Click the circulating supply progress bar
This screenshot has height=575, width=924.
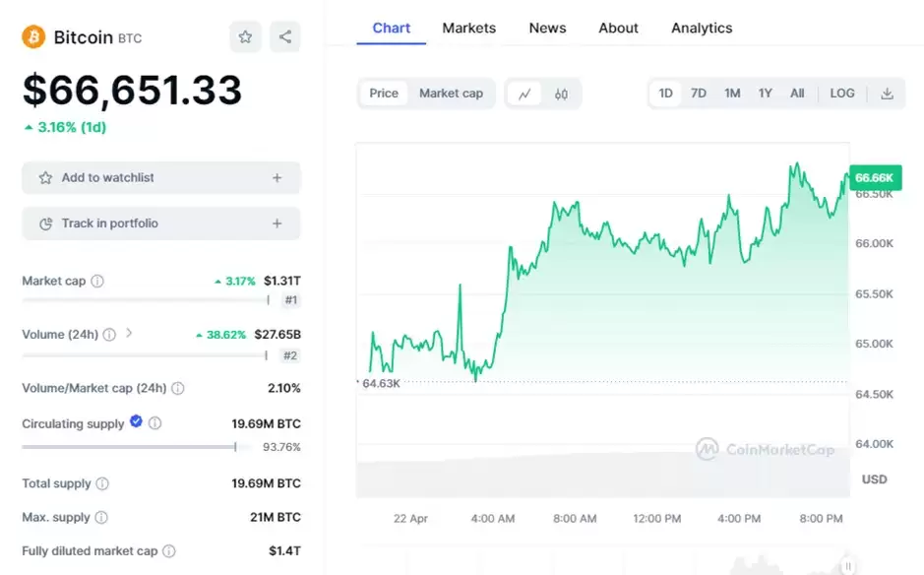pyautogui.click(x=128, y=446)
